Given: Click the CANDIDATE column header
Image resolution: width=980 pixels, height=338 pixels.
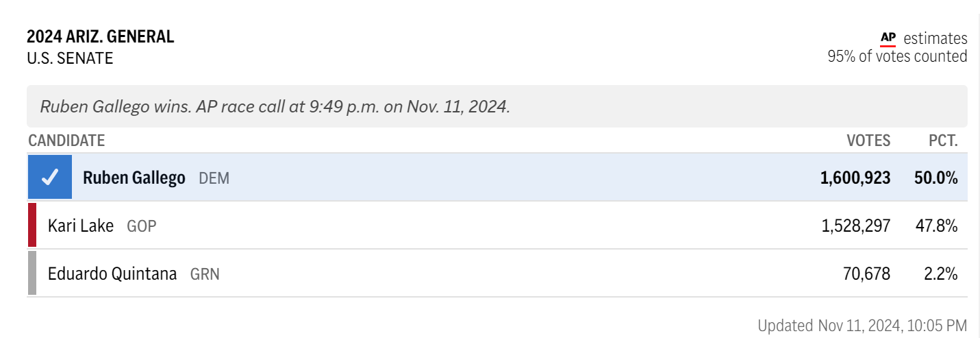Looking at the screenshot, I should pos(66,141).
